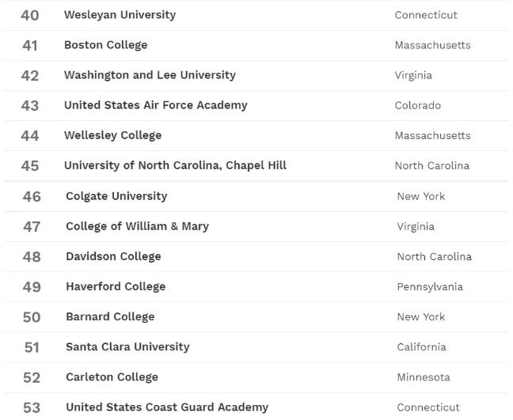The height and width of the screenshot is (420, 513).
Task: Select Barnard College
Action: coord(110,316)
